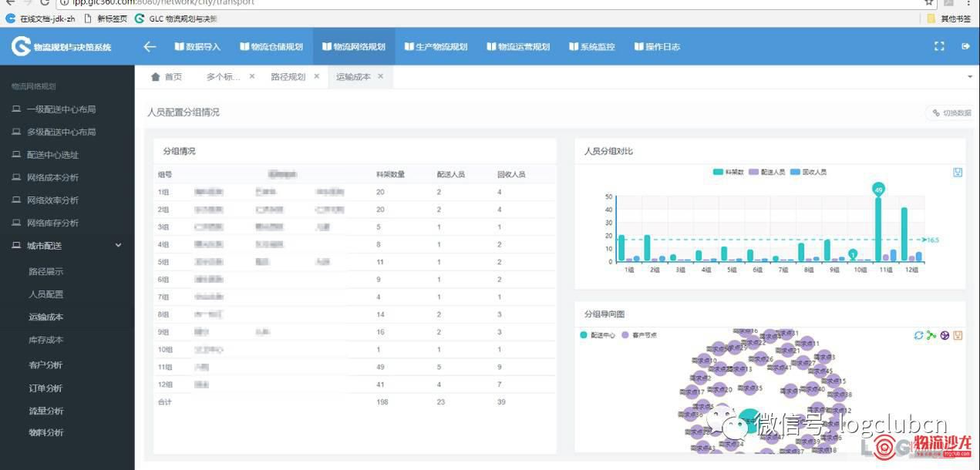The width and height of the screenshot is (980, 470).
Task: Switch graph to chord layout icon
Action: point(945,335)
